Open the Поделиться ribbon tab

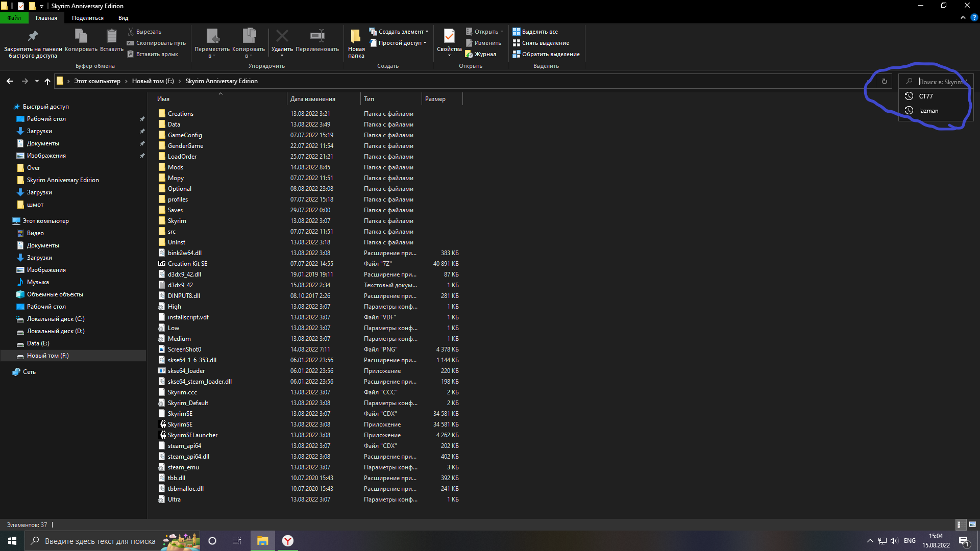click(87, 18)
